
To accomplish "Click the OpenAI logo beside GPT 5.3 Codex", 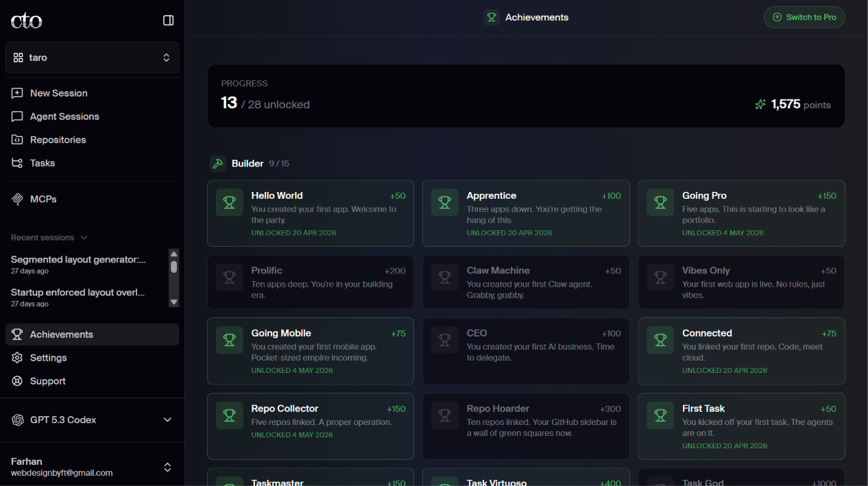I will [18, 420].
